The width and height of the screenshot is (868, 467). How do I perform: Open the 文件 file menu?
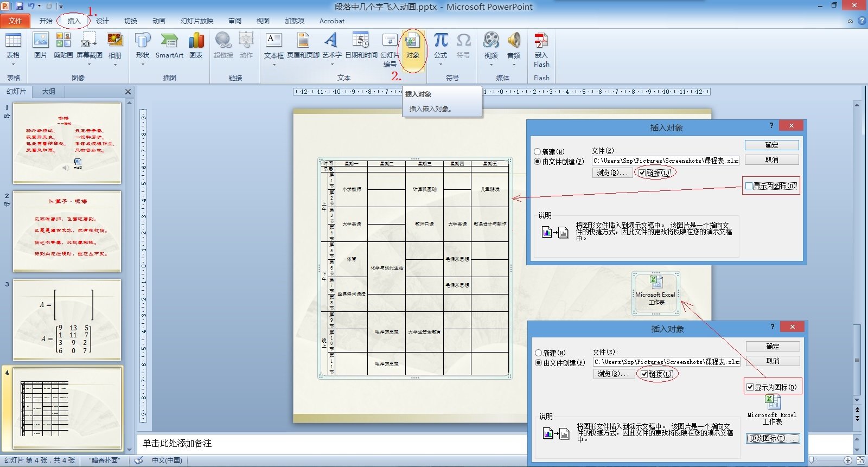pos(15,21)
